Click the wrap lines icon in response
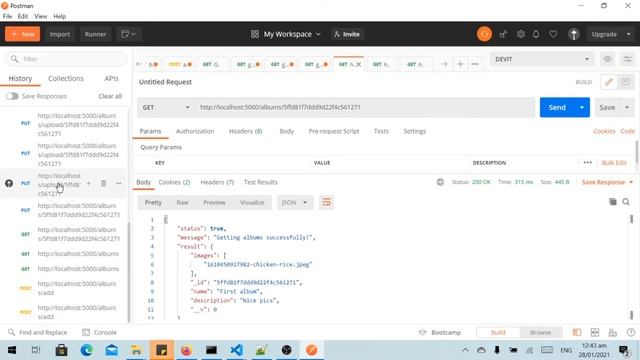The height and width of the screenshot is (360, 640). (326, 202)
